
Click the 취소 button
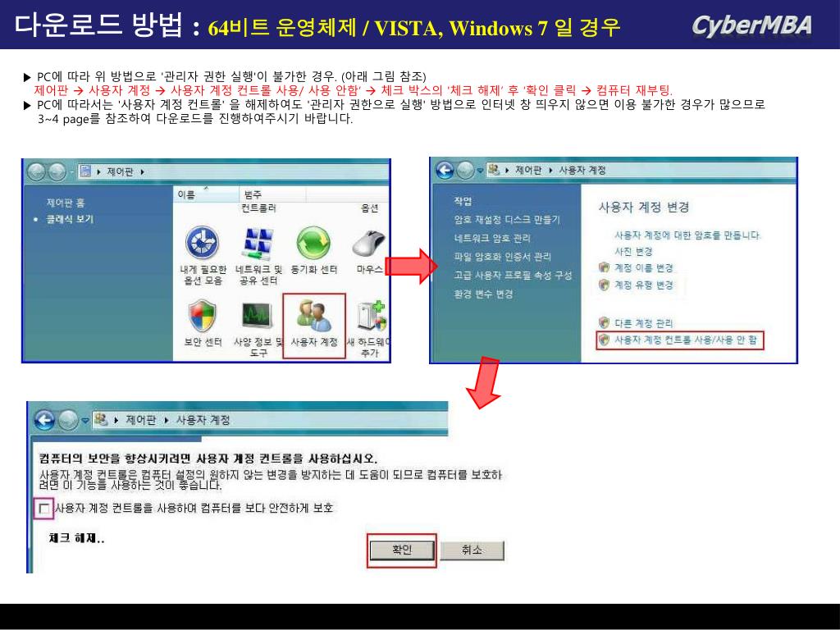472,550
